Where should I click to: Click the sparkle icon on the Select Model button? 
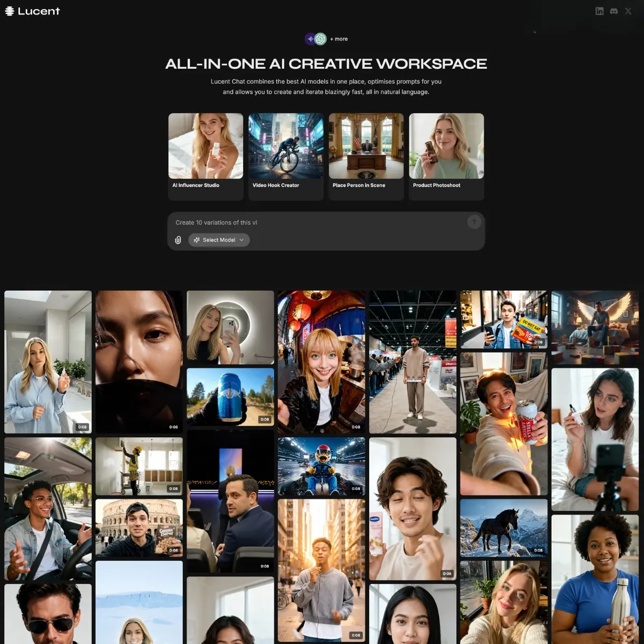pyautogui.click(x=197, y=240)
